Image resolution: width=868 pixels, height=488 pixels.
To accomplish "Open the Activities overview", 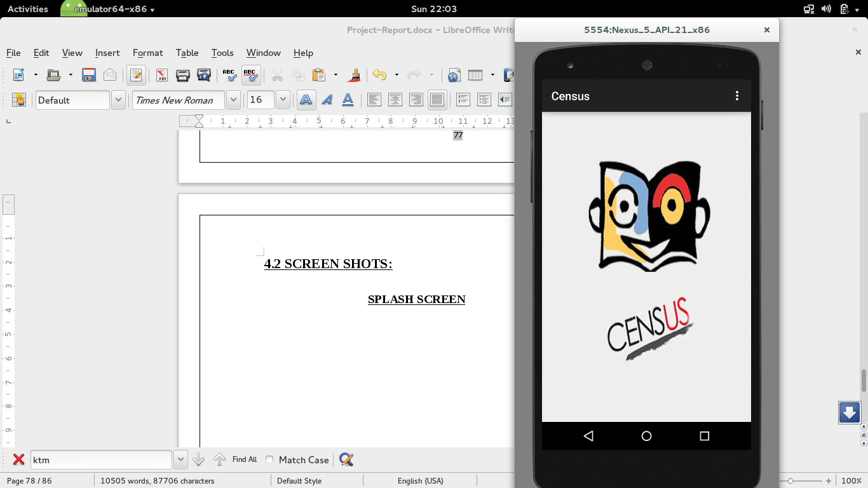I will coord(28,9).
